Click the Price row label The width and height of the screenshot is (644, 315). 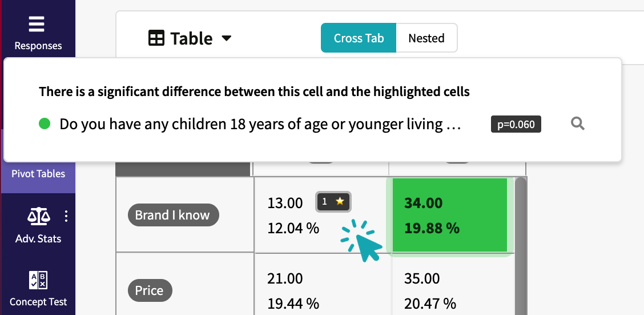[x=150, y=290]
